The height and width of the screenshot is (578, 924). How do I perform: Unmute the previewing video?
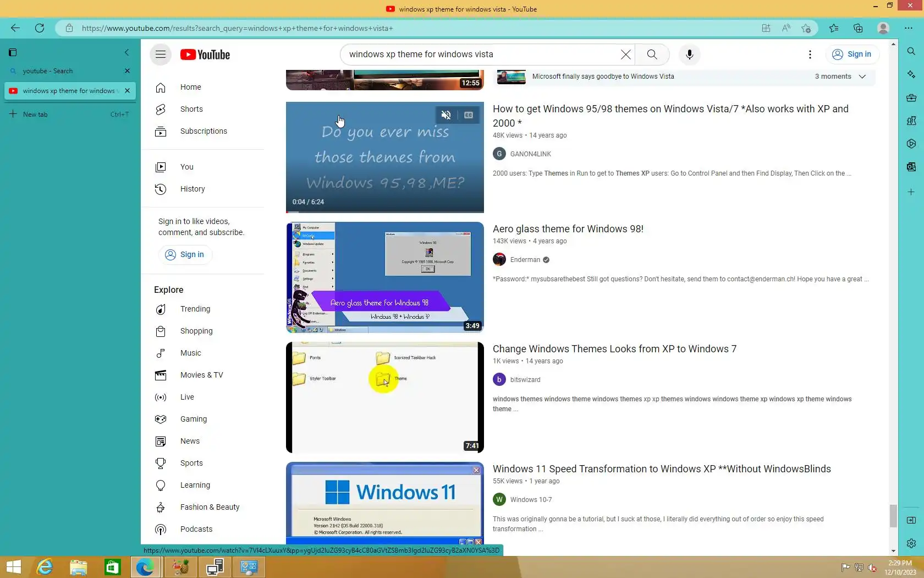(446, 115)
